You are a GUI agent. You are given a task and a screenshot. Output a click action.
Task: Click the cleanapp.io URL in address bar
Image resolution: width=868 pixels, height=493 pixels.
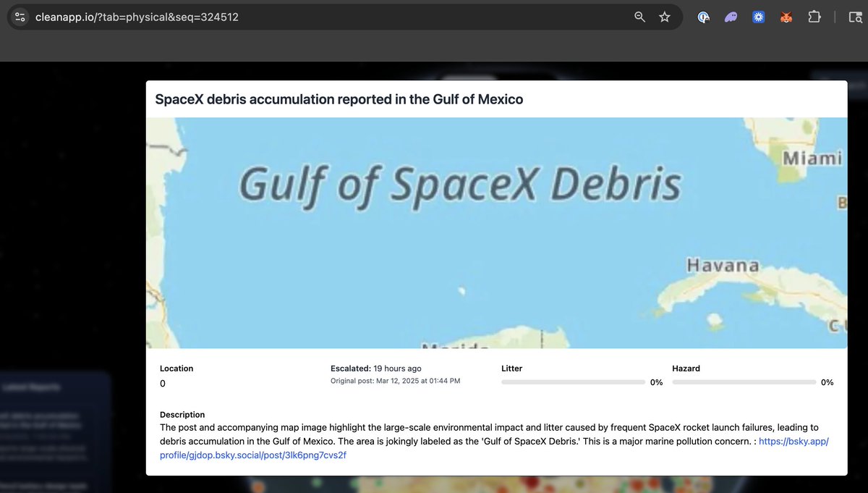pos(137,17)
